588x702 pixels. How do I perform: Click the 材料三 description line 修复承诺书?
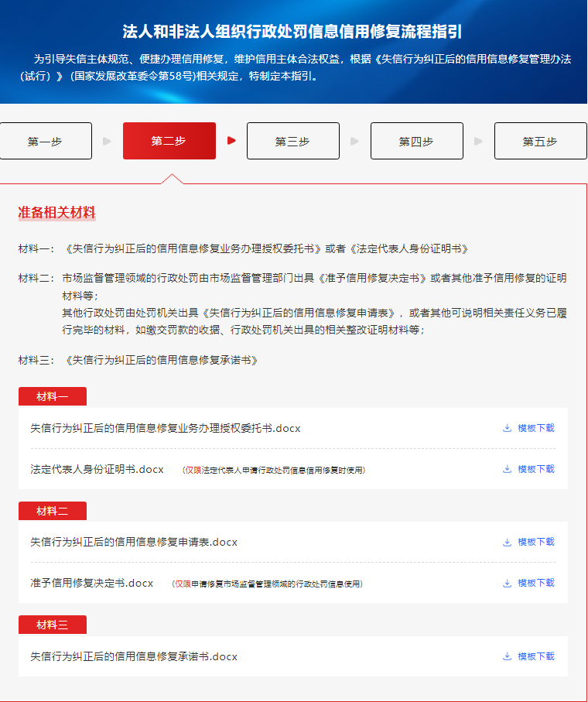click(138, 361)
